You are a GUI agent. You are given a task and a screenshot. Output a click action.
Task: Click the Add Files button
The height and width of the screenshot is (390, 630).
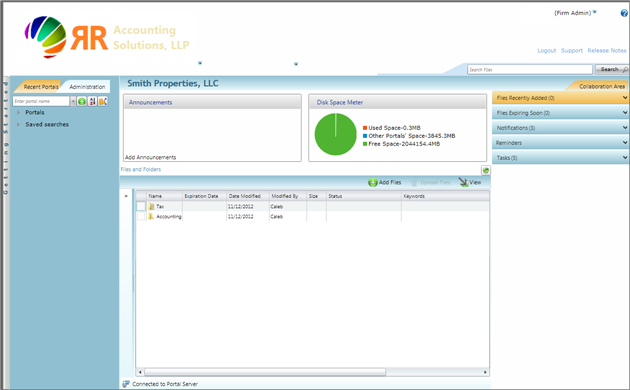point(385,182)
